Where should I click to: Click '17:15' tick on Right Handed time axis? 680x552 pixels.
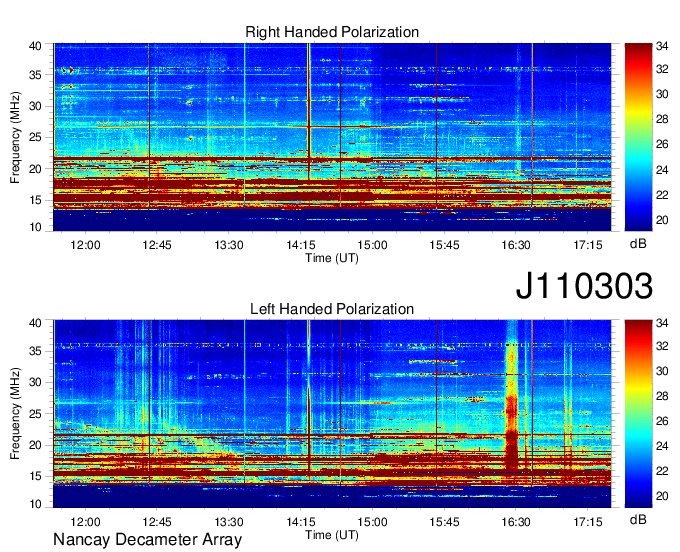[588, 245]
